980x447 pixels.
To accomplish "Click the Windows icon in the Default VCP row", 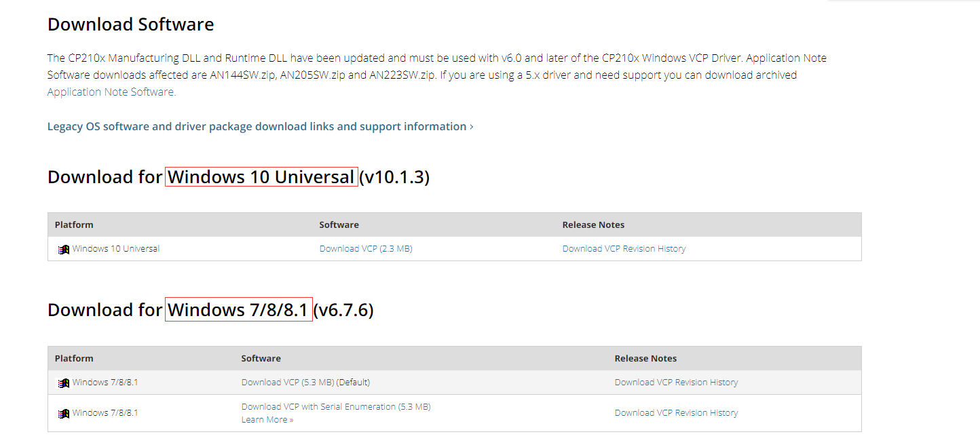I will point(64,383).
